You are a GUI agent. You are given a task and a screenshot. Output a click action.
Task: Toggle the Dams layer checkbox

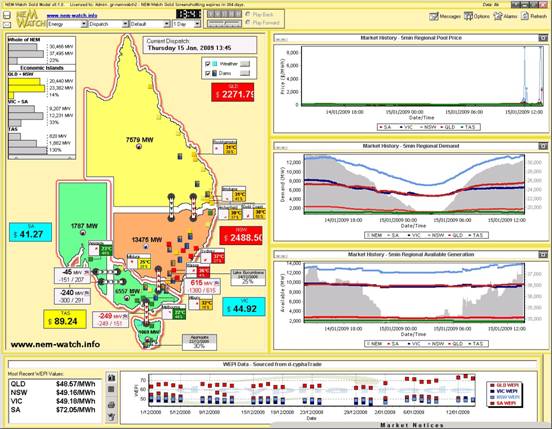tap(207, 73)
